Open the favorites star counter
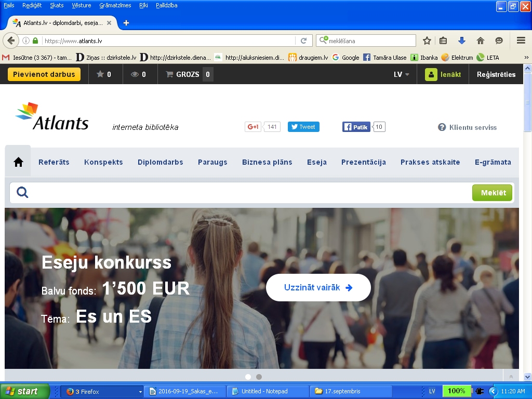The image size is (532, 399). [103, 74]
